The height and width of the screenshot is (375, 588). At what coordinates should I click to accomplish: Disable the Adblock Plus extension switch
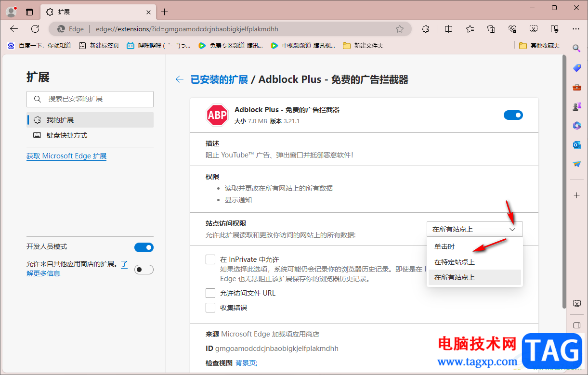click(x=513, y=115)
